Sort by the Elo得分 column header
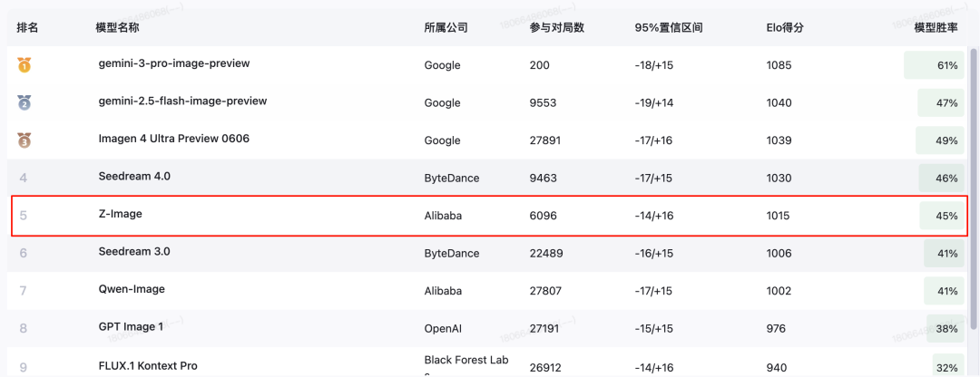 pos(784,28)
